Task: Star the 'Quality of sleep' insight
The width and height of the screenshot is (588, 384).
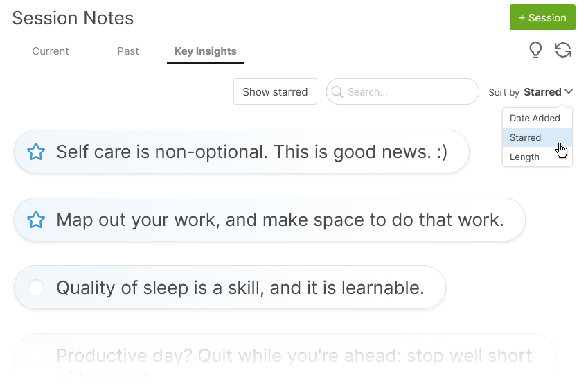Action: click(36, 288)
